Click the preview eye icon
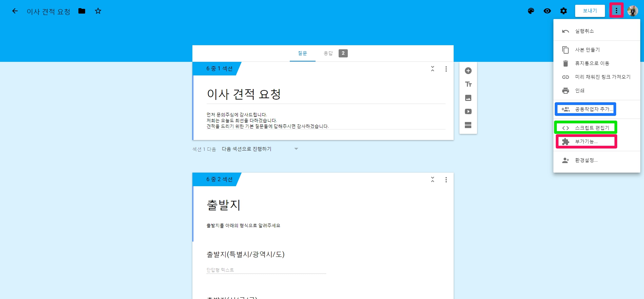The image size is (644, 299). (547, 11)
